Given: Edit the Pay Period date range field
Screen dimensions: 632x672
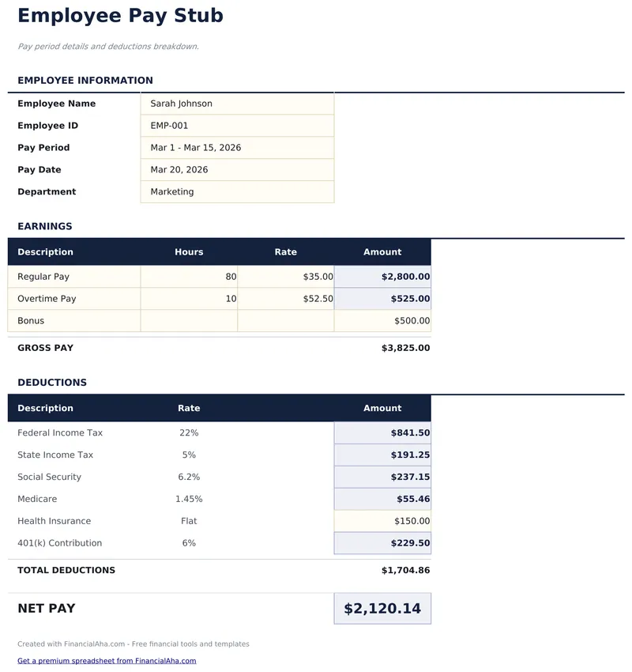Looking at the screenshot, I should pos(237,148).
